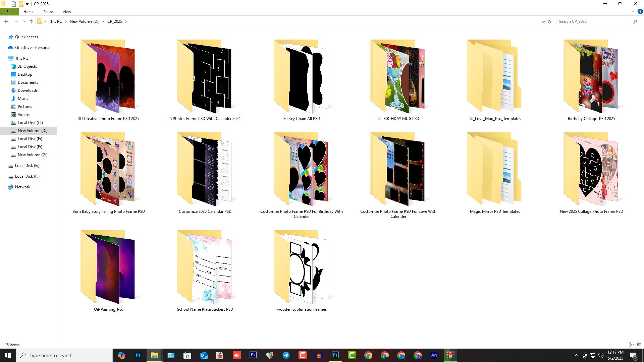Viewport: 644px width, 362px height.
Task: Open recent locations dropdown arrow
Action: [24, 21]
